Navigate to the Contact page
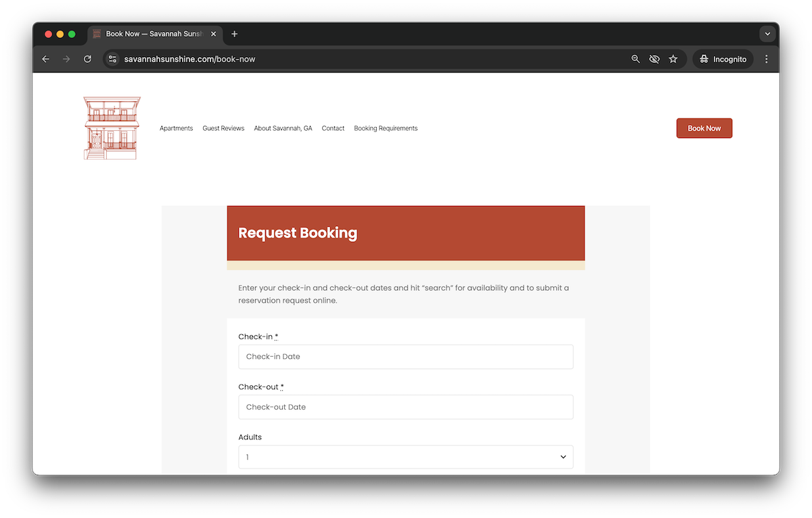The height and width of the screenshot is (518, 812). pyautogui.click(x=333, y=128)
